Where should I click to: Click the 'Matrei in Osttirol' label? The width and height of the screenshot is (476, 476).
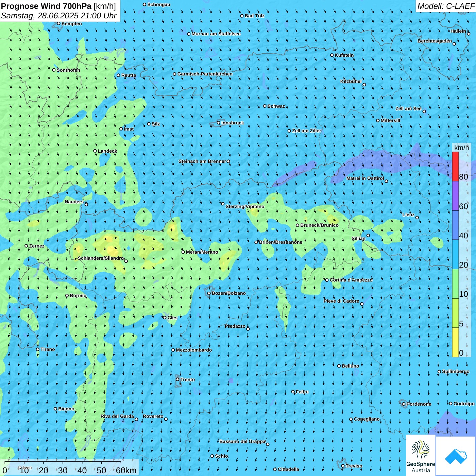click(x=365, y=178)
